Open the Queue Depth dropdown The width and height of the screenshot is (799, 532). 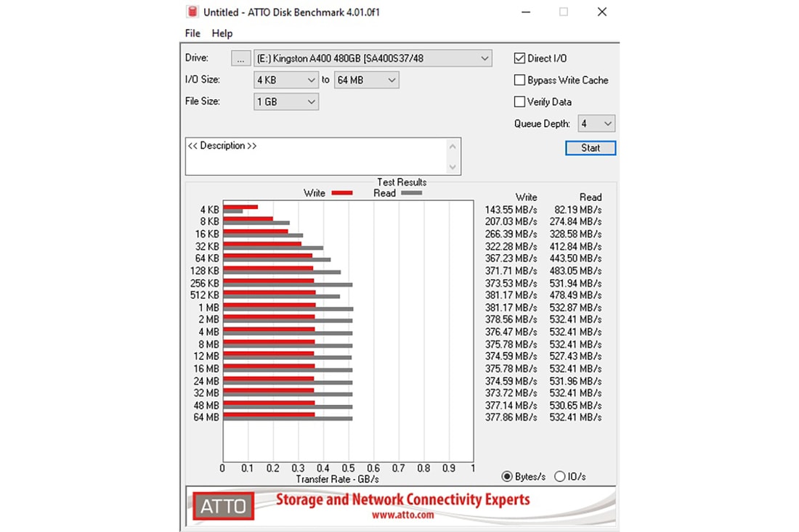(x=596, y=123)
